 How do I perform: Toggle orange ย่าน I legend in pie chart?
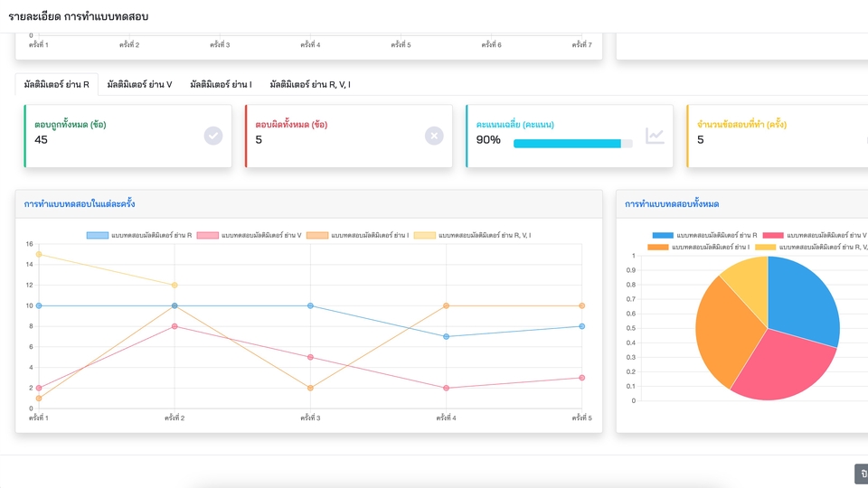[698, 247]
